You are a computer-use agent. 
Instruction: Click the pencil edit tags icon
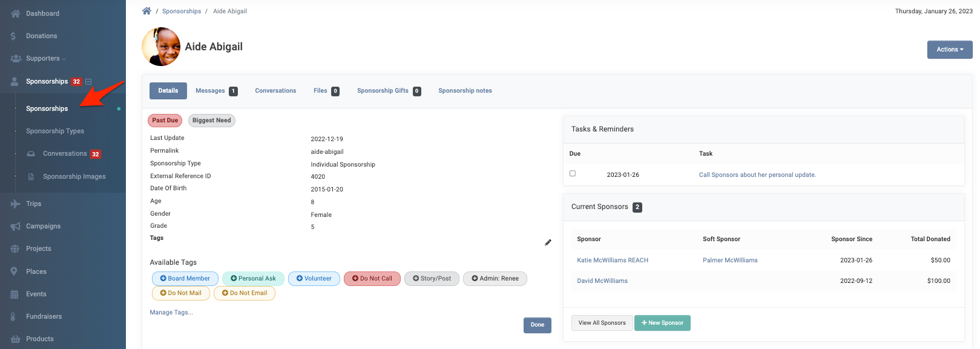[548, 242]
